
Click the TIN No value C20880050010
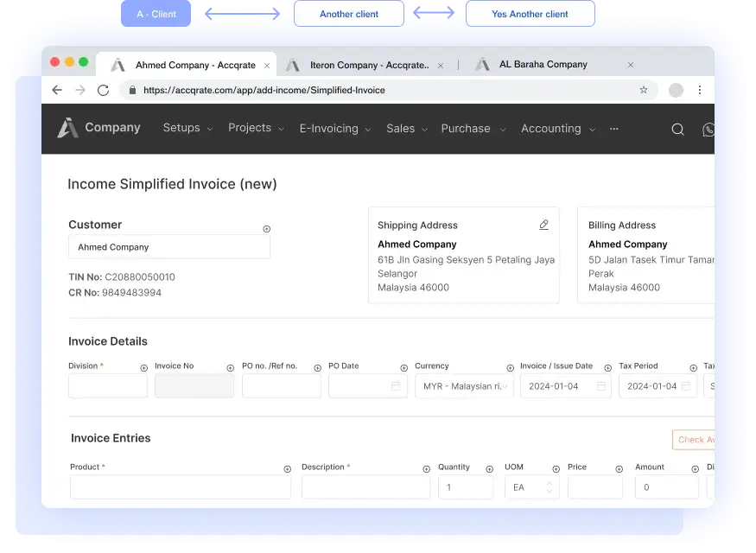tap(140, 277)
